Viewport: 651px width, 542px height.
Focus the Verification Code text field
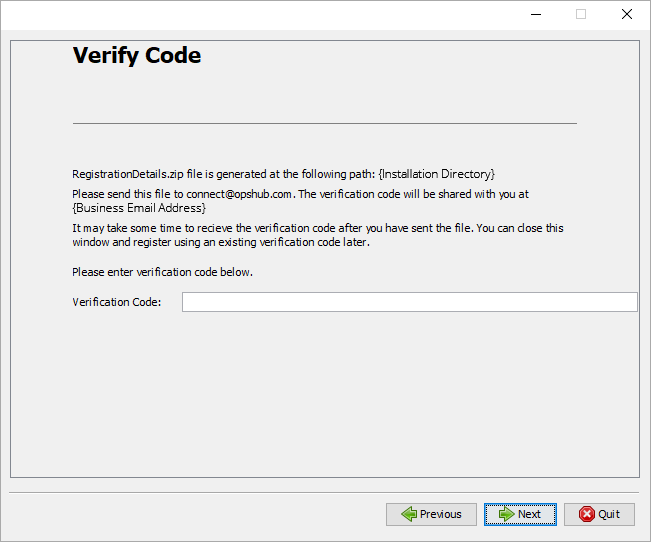[x=409, y=302]
